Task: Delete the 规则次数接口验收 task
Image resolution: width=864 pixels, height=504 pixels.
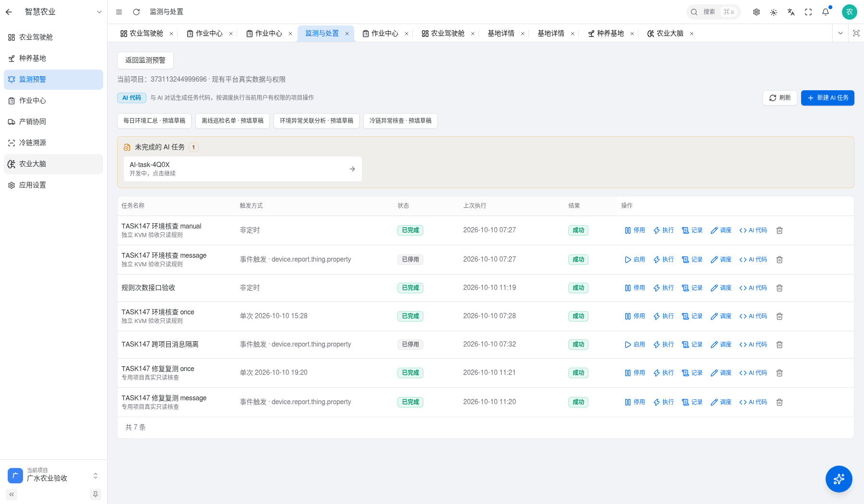Action: 780,288
